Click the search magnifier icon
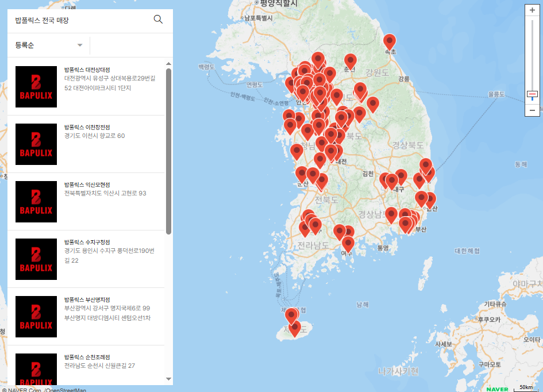The height and width of the screenshot is (392, 543). pyautogui.click(x=158, y=20)
